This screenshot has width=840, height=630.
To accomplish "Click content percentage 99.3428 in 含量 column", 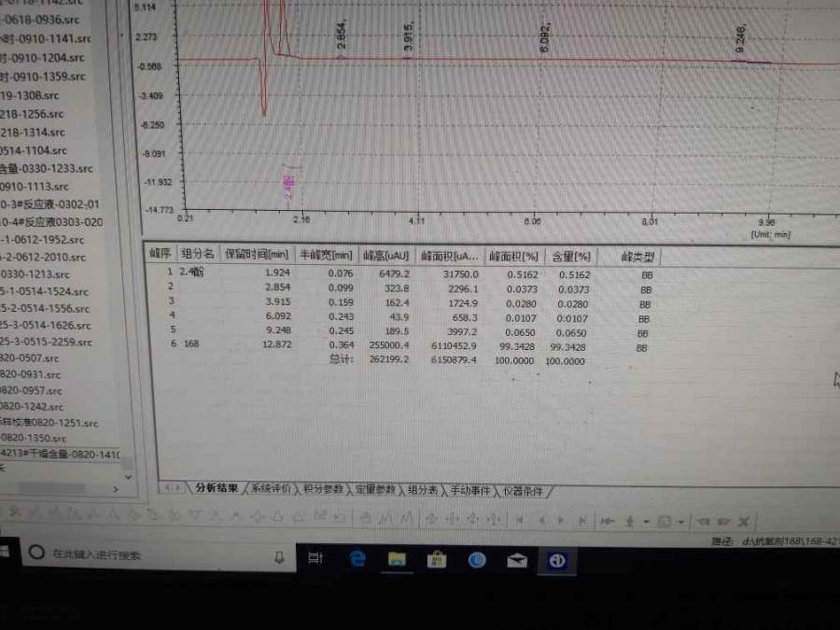I will [567, 347].
